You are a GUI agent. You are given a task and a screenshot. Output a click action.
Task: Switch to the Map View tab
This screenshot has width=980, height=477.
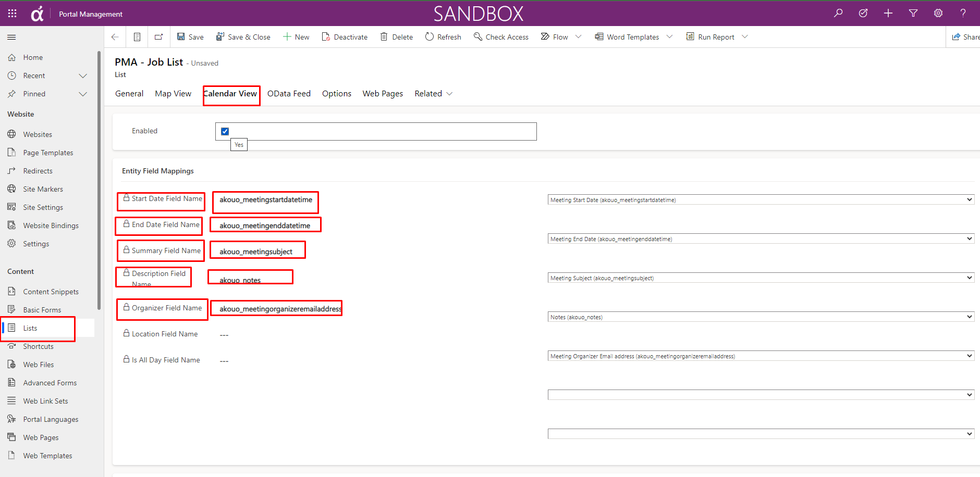point(173,94)
